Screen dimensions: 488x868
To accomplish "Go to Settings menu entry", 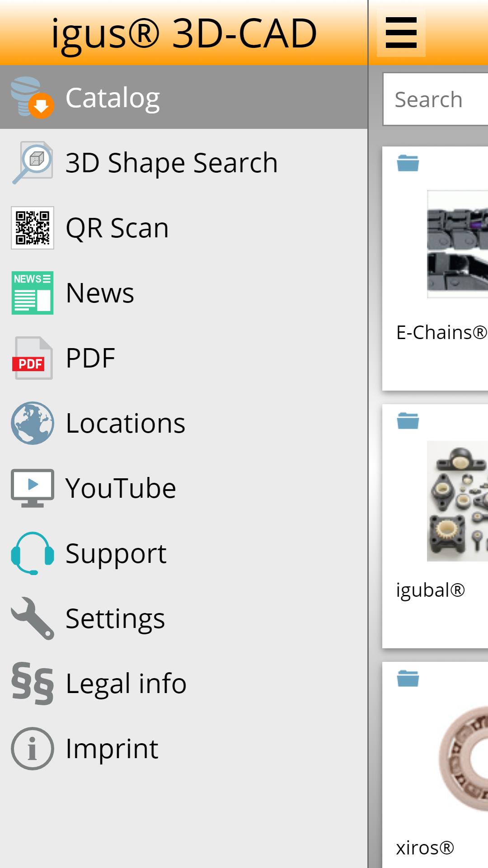I will (183, 618).
